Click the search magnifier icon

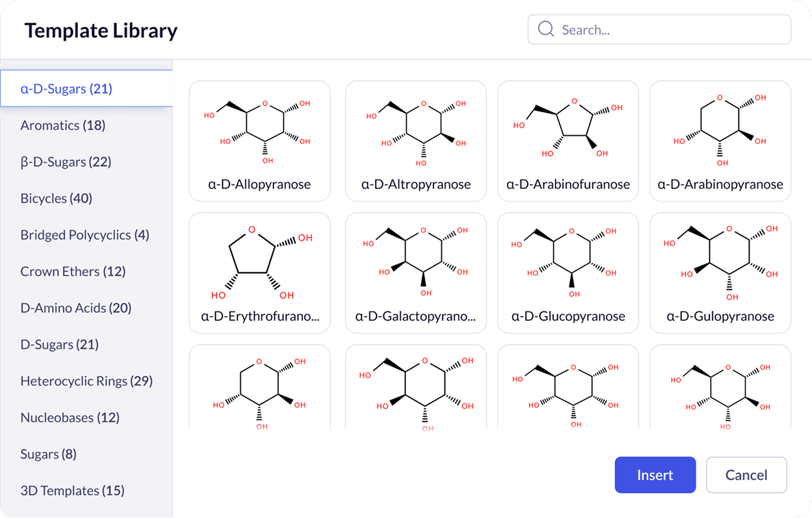[x=546, y=30]
